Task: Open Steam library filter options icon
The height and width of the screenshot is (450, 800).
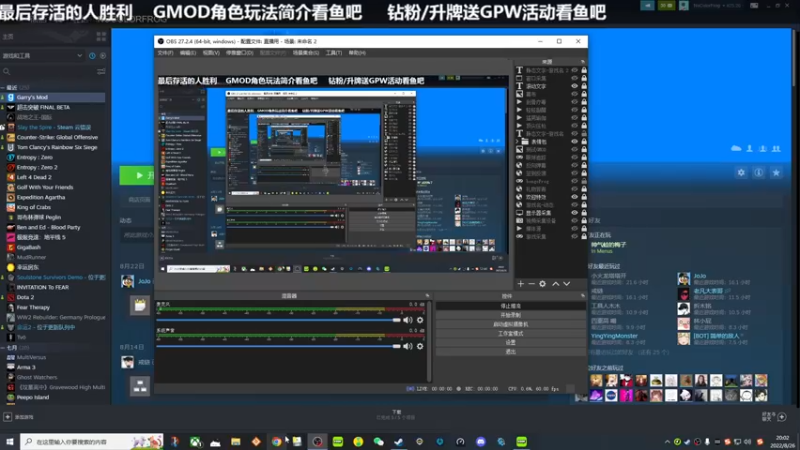Action: click(101, 71)
